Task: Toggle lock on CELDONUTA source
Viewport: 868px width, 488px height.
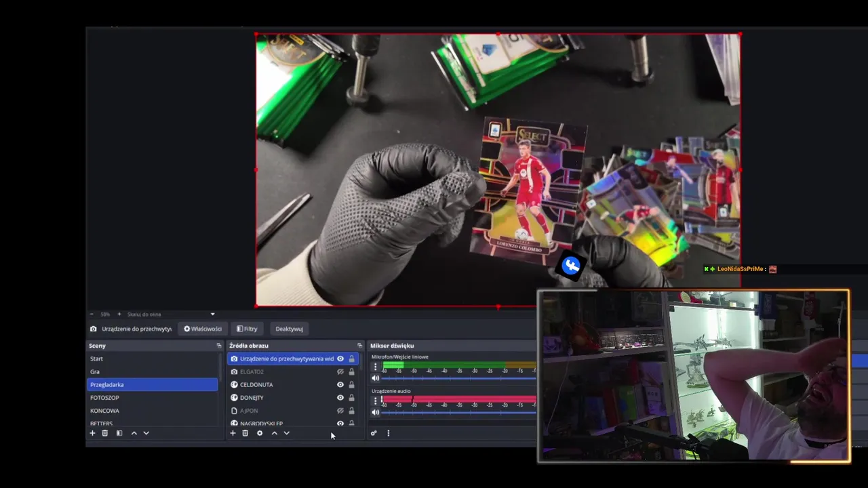Action: tap(351, 384)
